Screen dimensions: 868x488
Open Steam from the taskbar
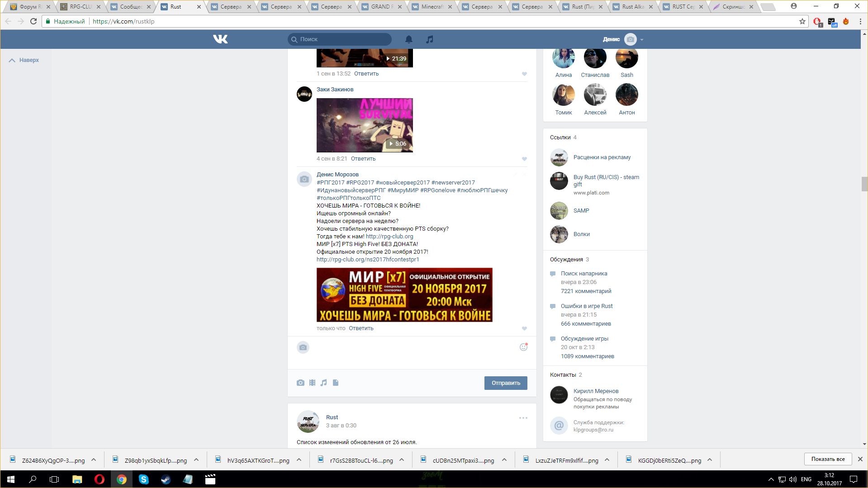coord(166,479)
